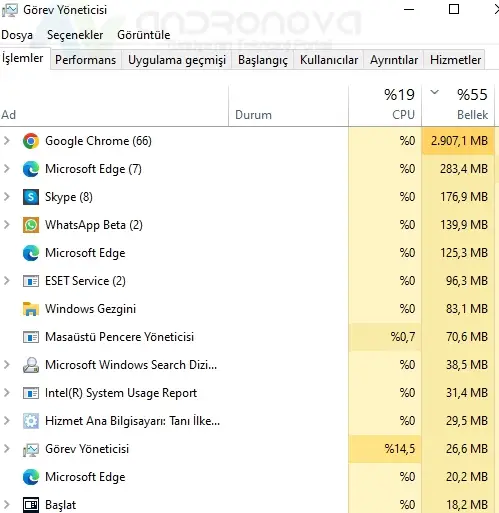
Task: Click the Intel(R) System Usage Report icon
Action: (31, 393)
